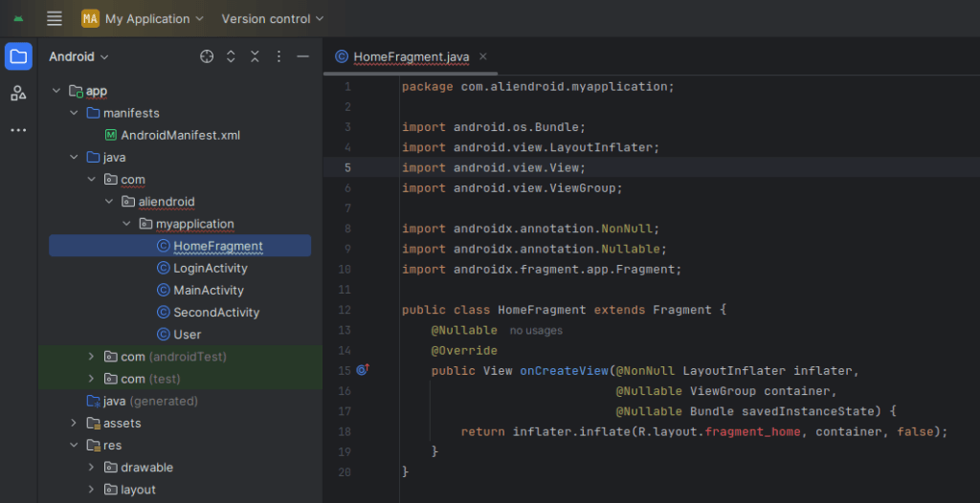Open the Android view selector dropdown

(x=78, y=56)
